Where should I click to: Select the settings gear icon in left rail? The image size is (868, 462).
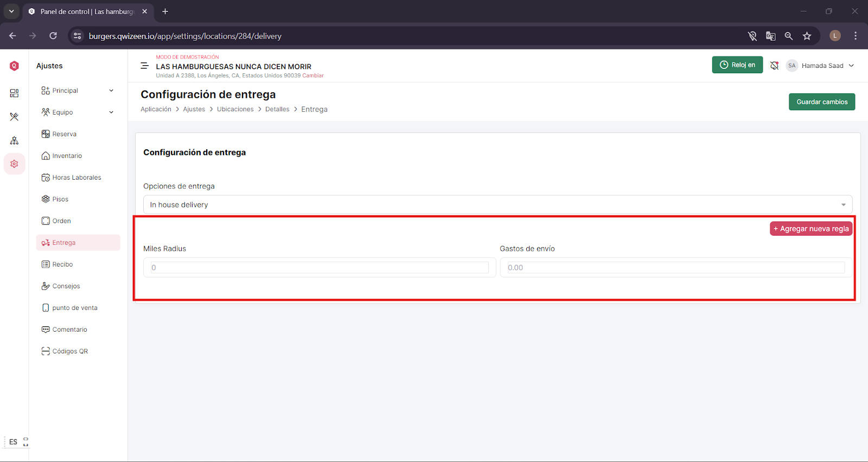click(14, 164)
